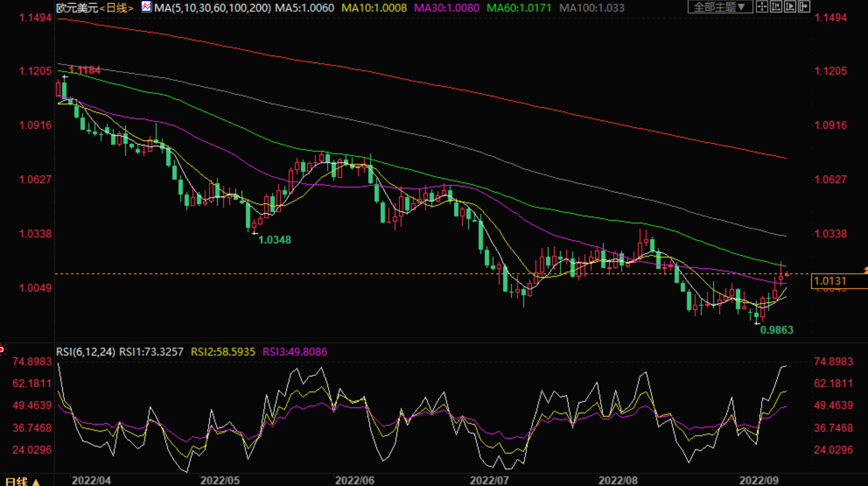Select the MA100:1.033 legend value

591,8
